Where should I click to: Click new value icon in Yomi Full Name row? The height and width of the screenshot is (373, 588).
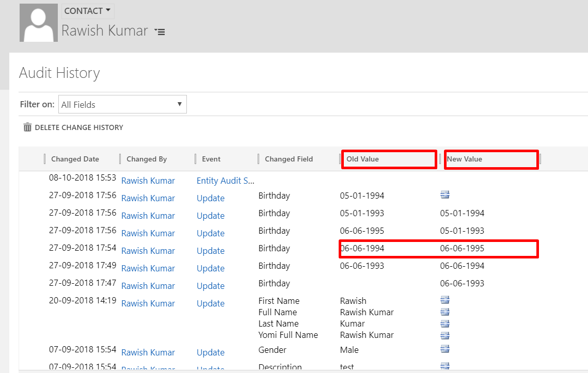[444, 335]
